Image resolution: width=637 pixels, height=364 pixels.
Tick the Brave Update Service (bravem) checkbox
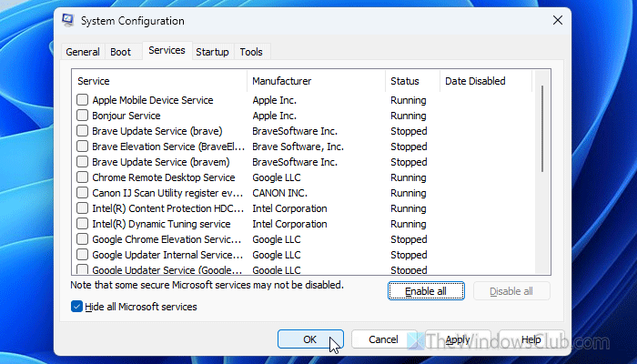pos(83,162)
